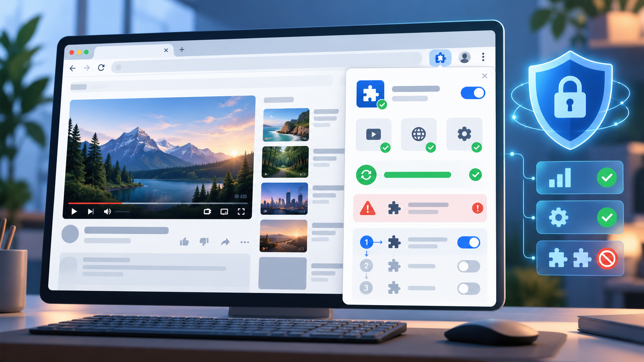Click the browser forward arrow
The image size is (644, 362).
(x=87, y=68)
